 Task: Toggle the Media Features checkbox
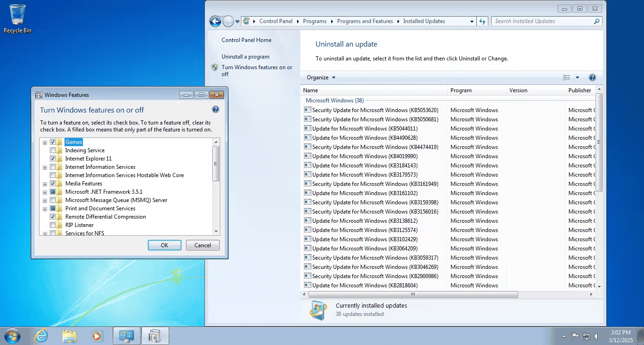53,184
